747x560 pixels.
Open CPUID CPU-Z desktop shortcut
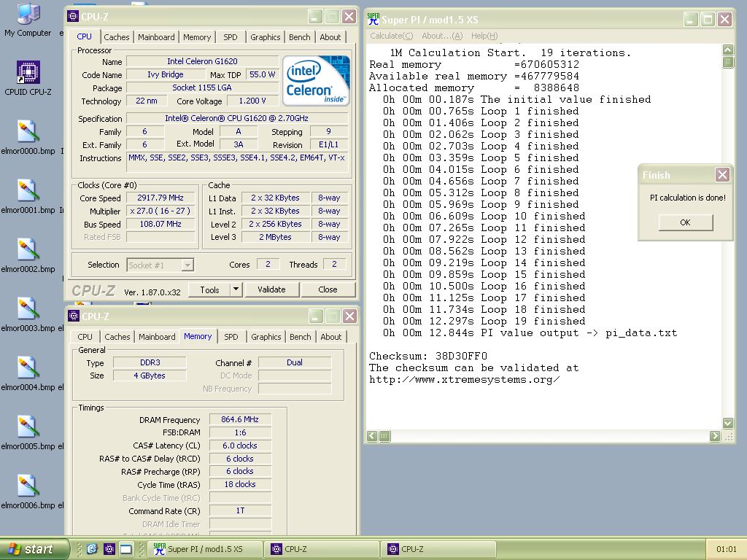[28, 78]
